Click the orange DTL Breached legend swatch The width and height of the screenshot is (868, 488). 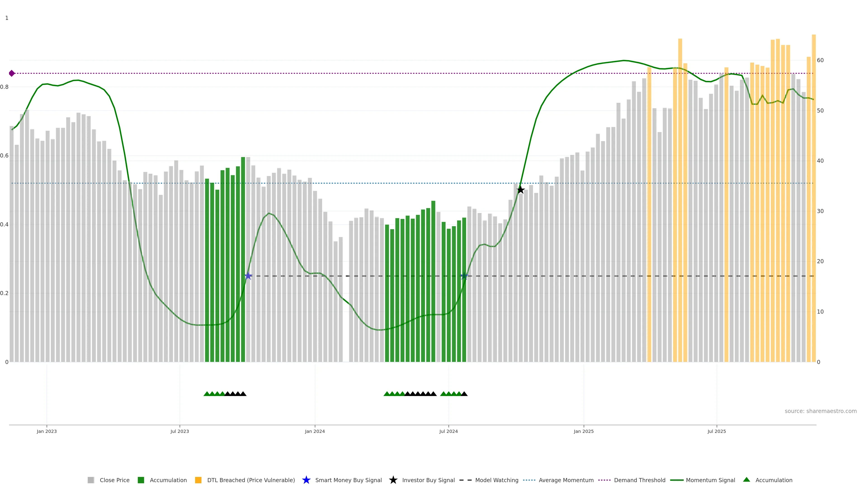click(198, 480)
